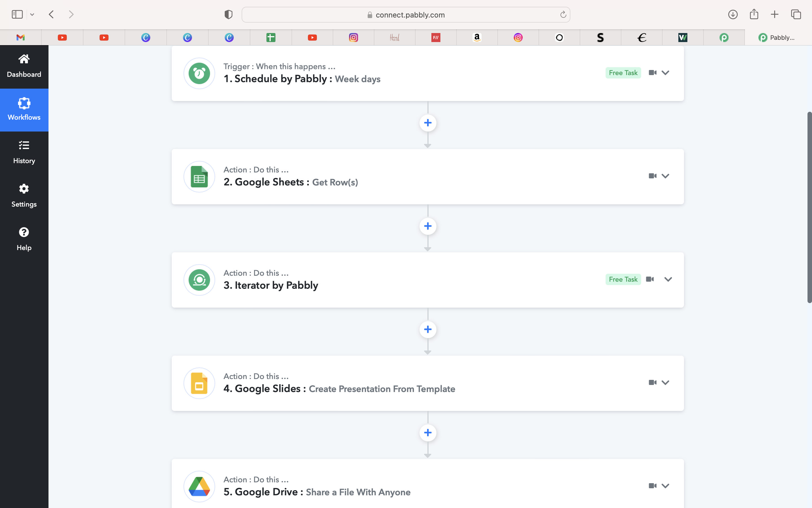The width and height of the screenshot is (812, 508).
Task: Click 'Share a File With Anyone' label
Action: click(358, 492)
